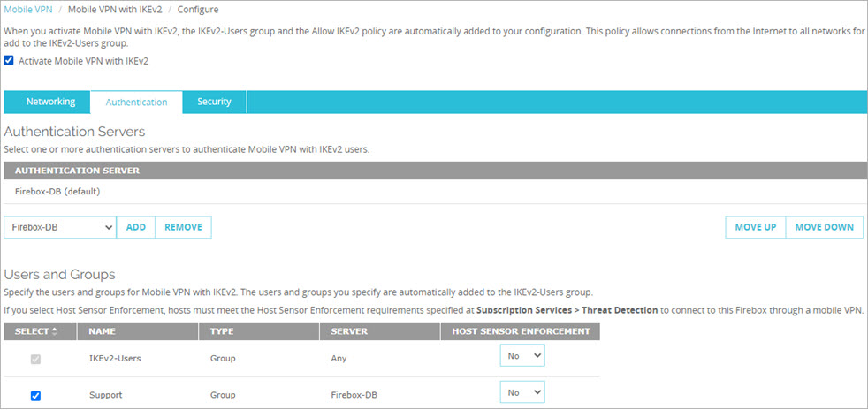The height and width of the screenshot is (410, 868).
Task: Click the MOVE UP button
Action: coord(755,227)
